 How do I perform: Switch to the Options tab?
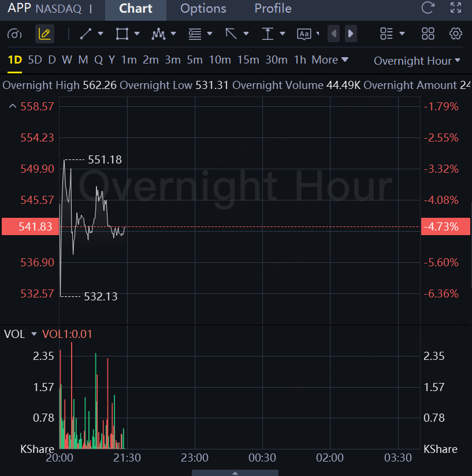click(x=203, y=9)
